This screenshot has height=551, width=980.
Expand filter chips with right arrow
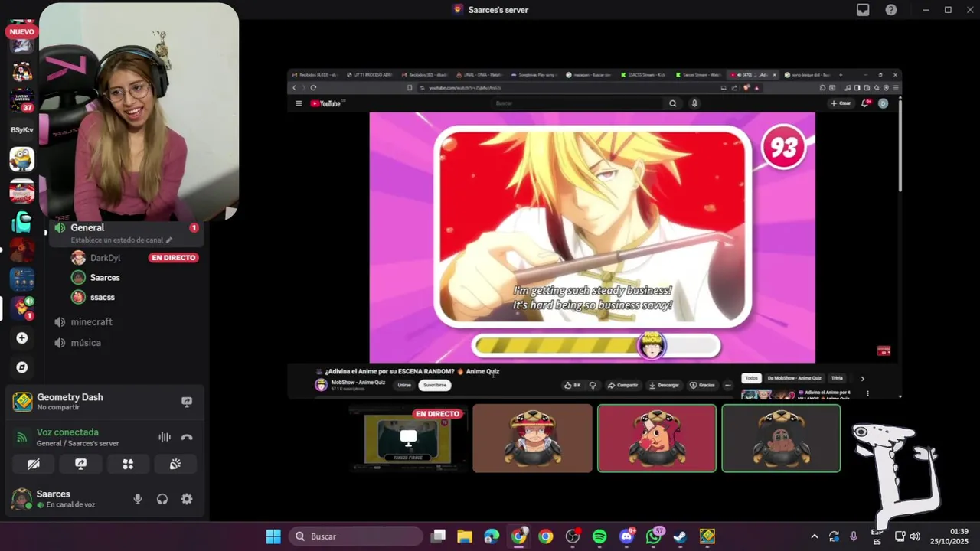(862, 378)
